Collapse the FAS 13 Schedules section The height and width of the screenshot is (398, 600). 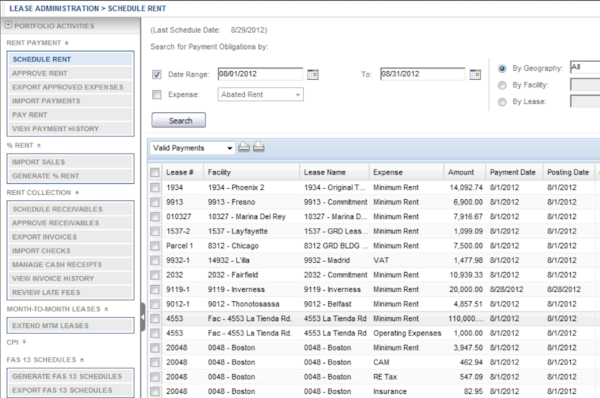pyautogui.click(x=82, y=360)
